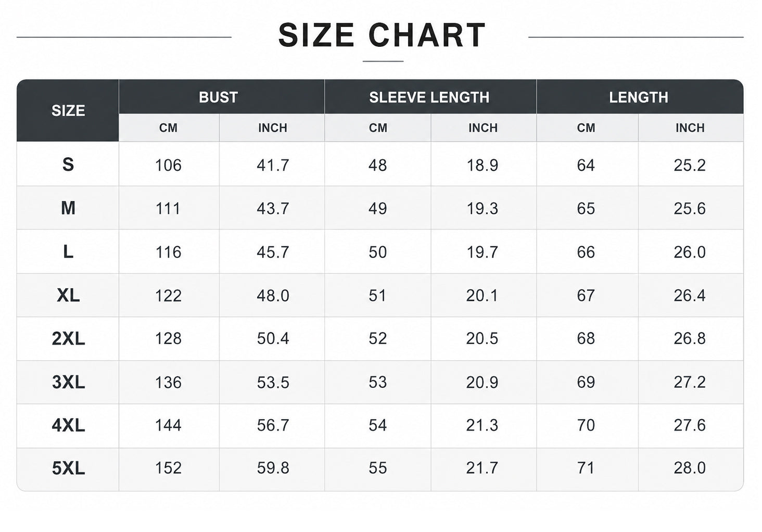The image size is (762, 532).
Task: Click sleeve length value 19.7 inch
Action: 482,252
